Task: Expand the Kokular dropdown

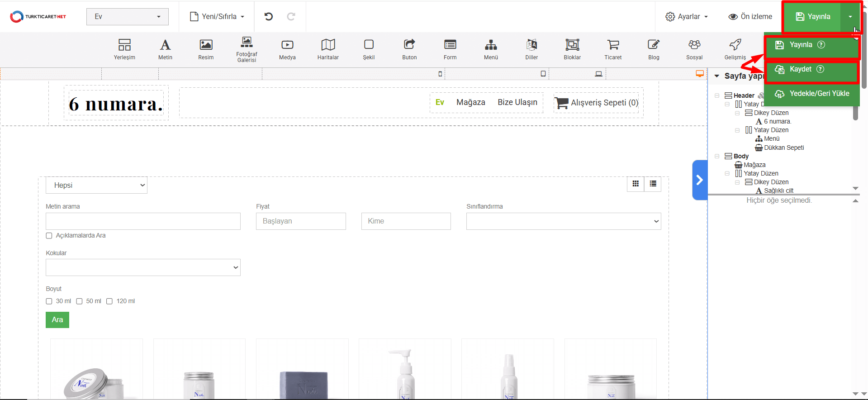Action: [x=143, y=267]
